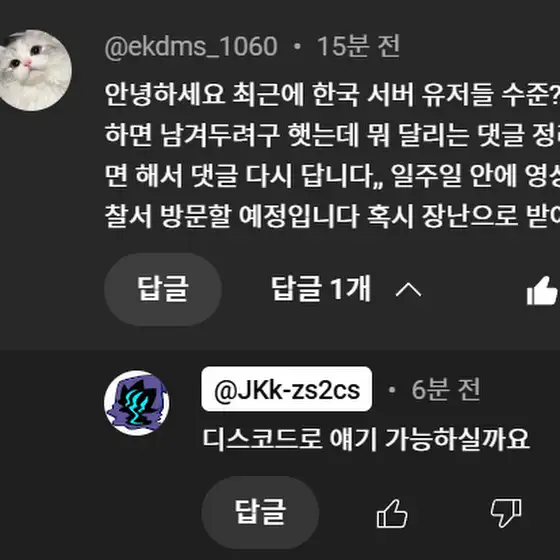Open the @JKk-zs2cs channel badge
560x560 pixels.
(x=286, y=389)
